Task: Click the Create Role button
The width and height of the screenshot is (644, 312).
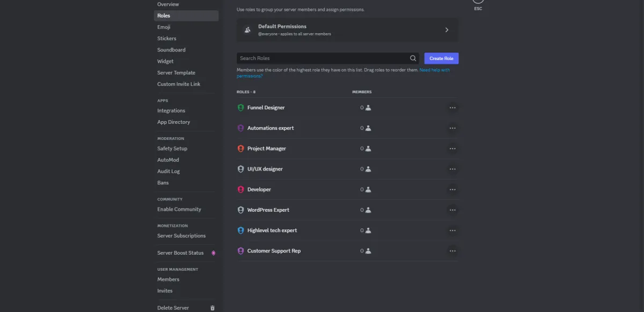Action: coord(441,58)
